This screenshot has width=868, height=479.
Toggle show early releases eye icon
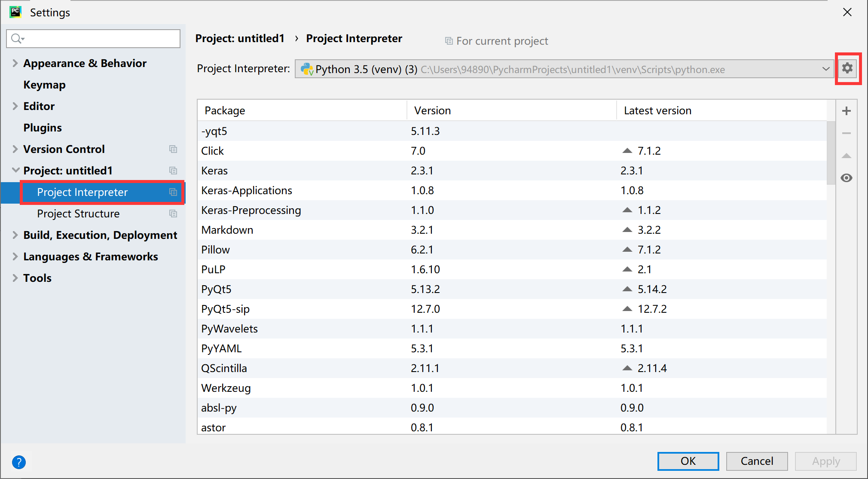coord(847,178)
